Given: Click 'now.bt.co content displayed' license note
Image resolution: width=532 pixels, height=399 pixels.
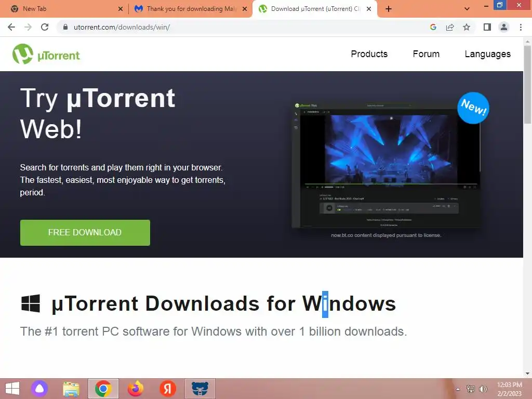Looking at the screenshot, I should 386,235.
